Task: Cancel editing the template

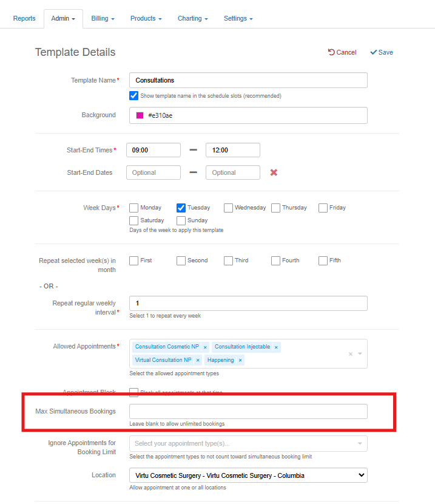Action: (342, 52)
